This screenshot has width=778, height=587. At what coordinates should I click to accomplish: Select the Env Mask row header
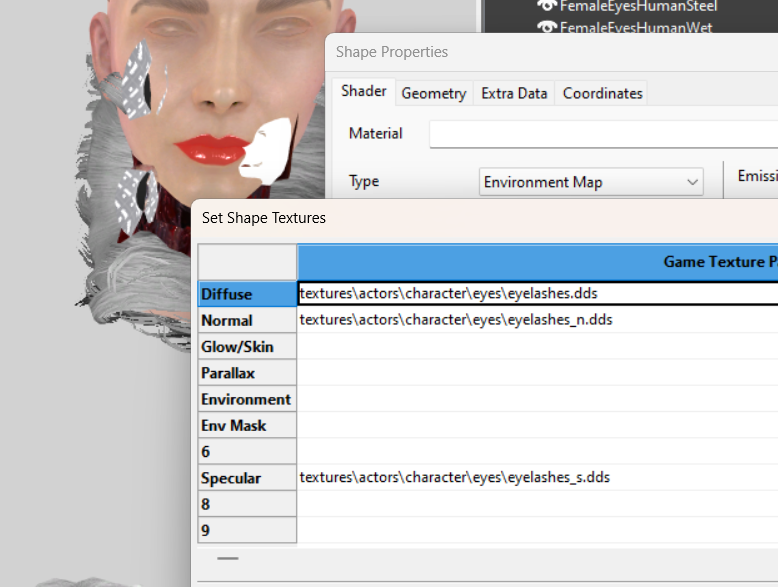tap(248, 425)
